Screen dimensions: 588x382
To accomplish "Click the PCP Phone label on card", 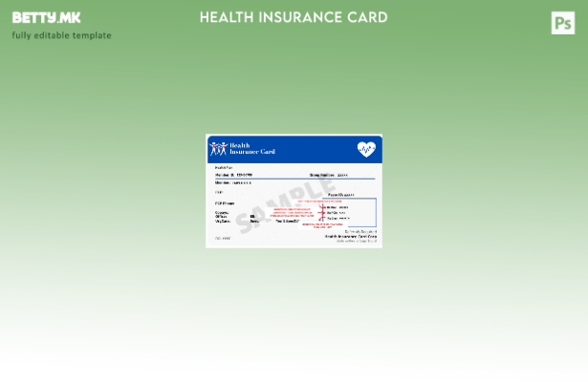I will (x=225, y=203).
